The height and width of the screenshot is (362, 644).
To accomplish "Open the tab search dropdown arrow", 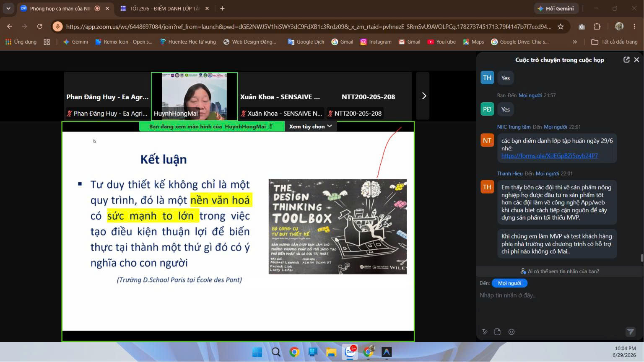I will (8, 8).
